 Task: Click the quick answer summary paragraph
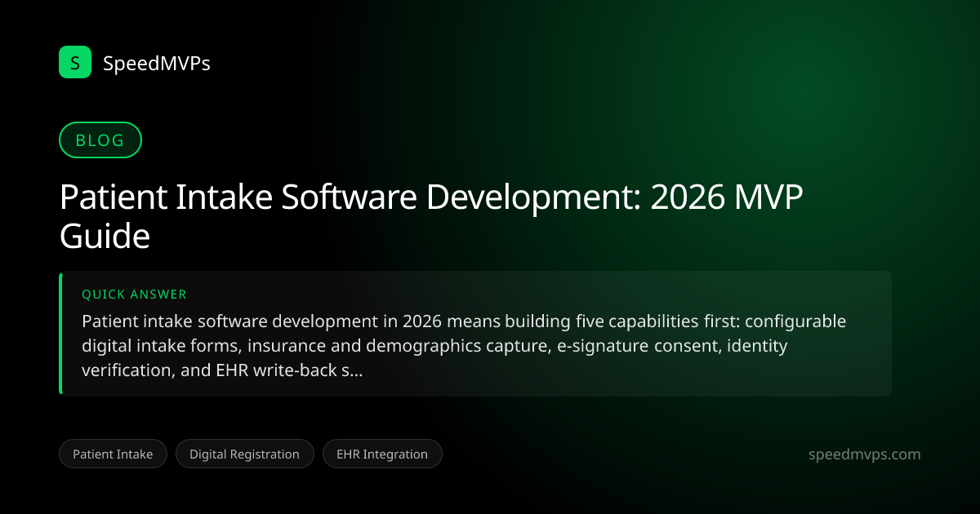pyautogui.click(x=464, y=345)
